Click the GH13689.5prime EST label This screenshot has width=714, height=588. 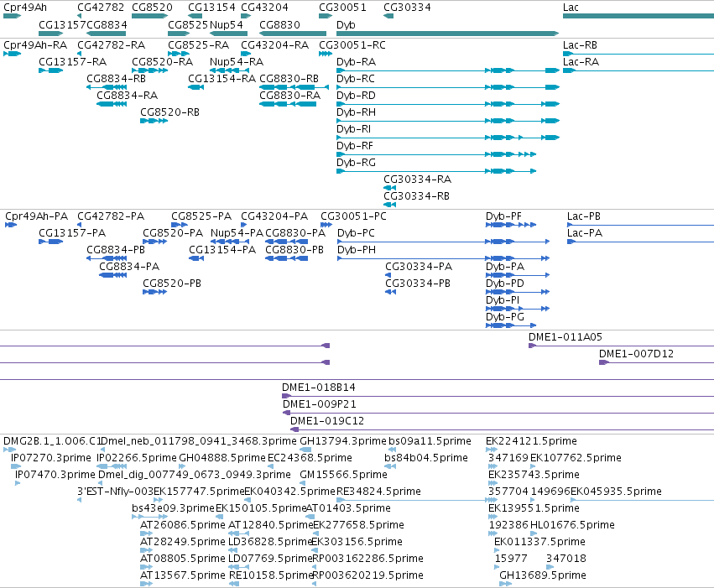click(543, 575)
